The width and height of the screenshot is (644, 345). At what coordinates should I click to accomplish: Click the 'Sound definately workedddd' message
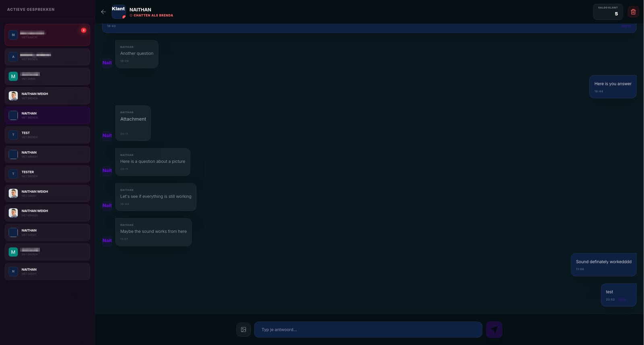603,265
